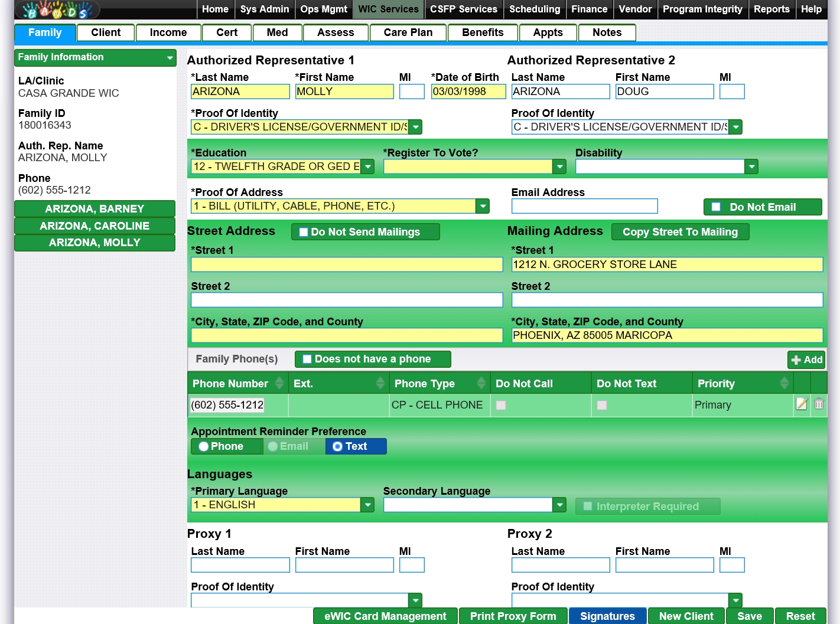Click the HANDS logo icon
The height and width of the screenshot is (624, 840).
57,10
